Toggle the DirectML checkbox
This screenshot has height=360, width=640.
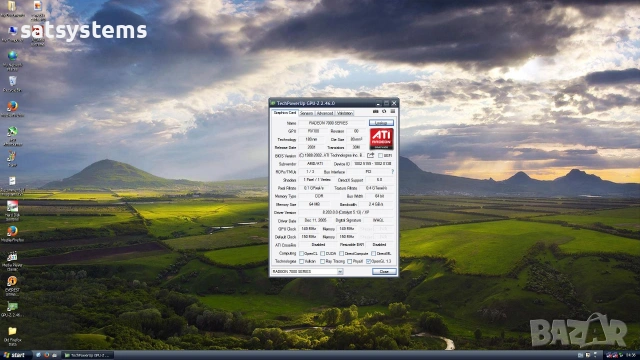(373, 253)
